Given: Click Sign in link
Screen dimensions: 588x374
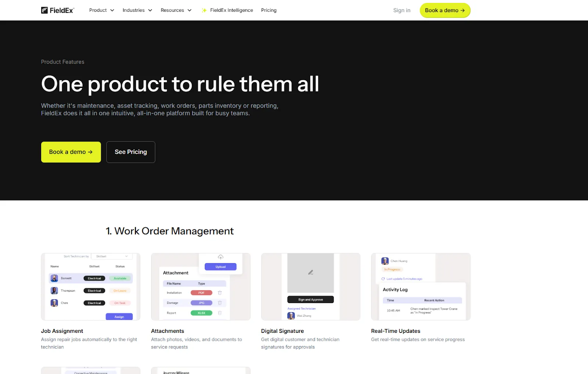Looking at the screenshot, I should click(402, 10).
